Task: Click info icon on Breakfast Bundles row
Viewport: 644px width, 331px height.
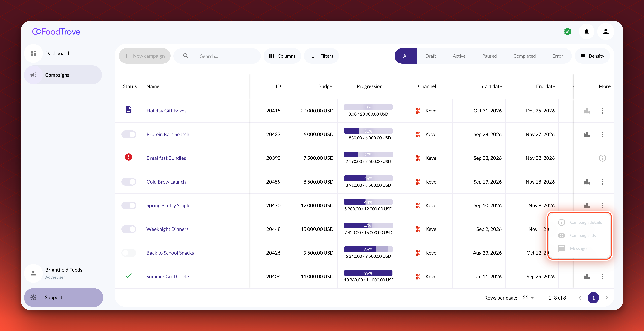Action: click(x=602, y=158)
